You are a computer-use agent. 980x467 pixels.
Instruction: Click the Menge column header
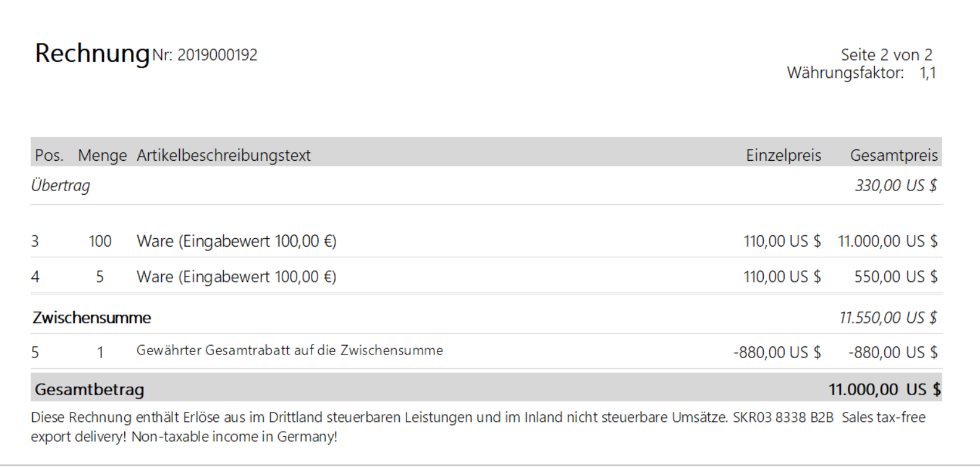(102, 155)
